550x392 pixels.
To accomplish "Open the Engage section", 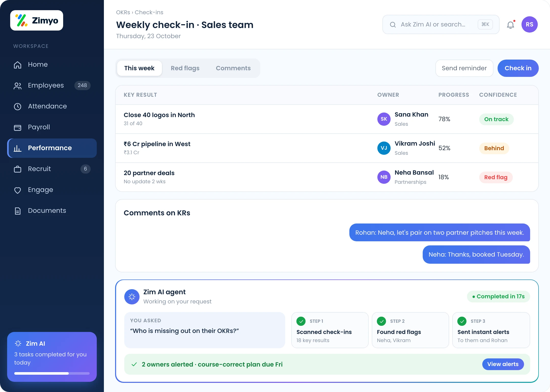I will coord(52,190).
